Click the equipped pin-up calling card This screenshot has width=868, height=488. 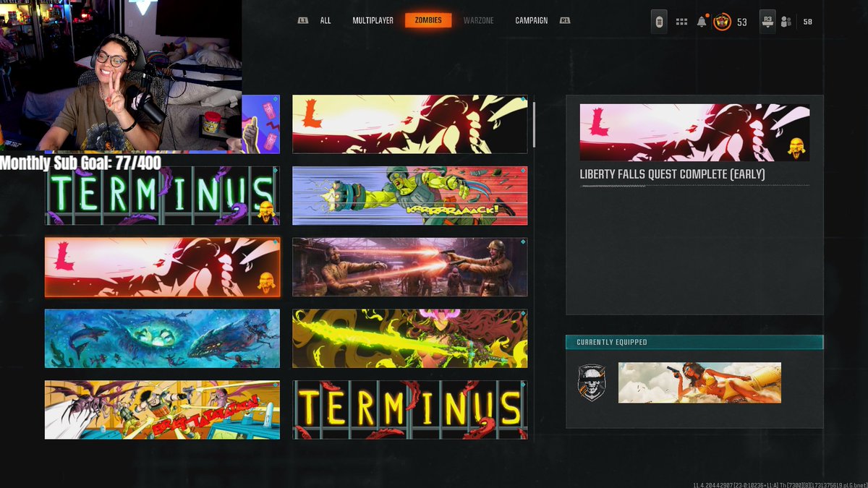tap(699, 382)
